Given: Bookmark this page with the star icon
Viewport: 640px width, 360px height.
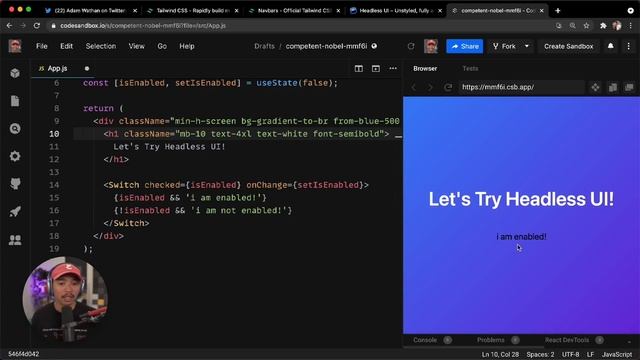Looking at the screenshot, I should click(x=587, y=25).
